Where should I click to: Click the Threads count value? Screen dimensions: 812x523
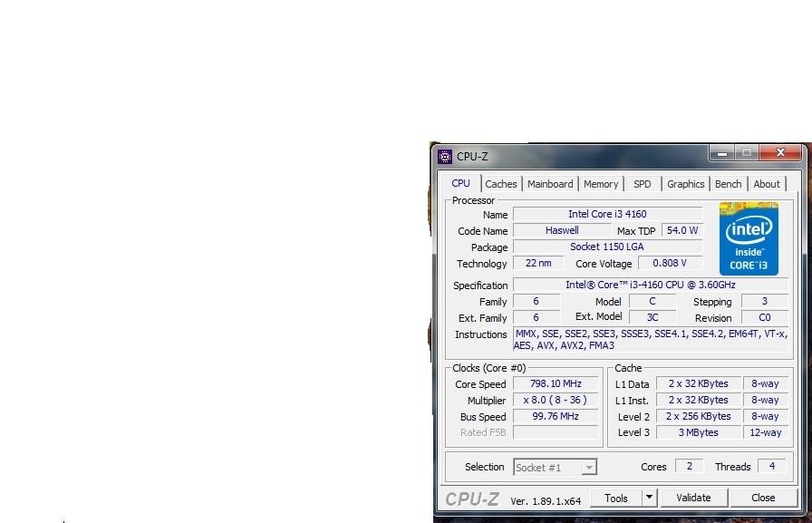point(771,466)
